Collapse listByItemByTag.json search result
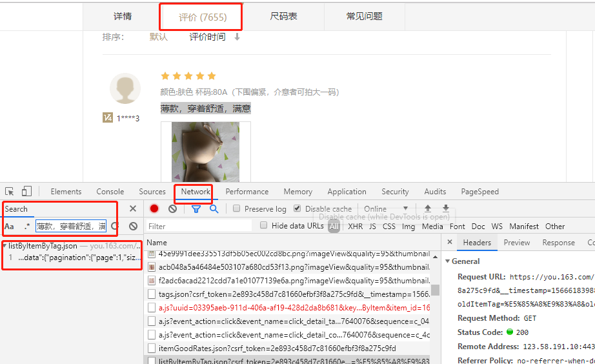Viewport: 595px width, 364px height. click(4, 246)
